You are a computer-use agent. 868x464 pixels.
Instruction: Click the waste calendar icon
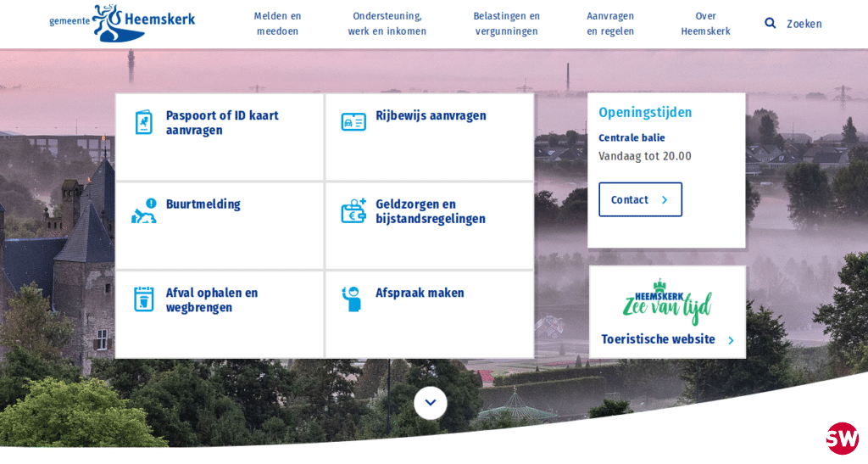(x=144, y=299)
